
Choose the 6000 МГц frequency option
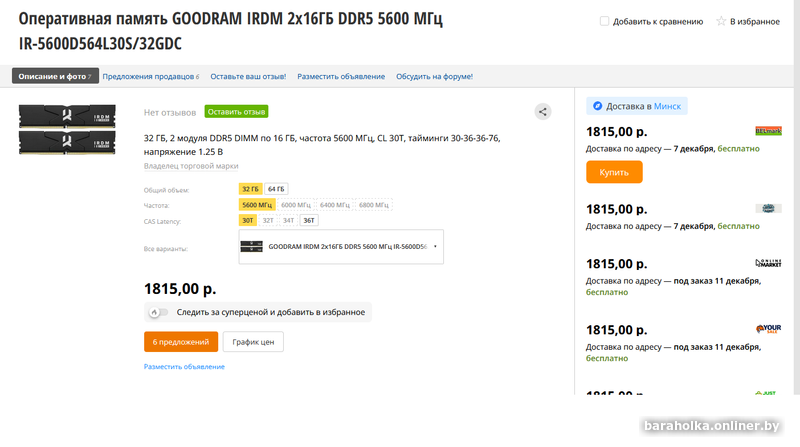click(295, 205)
